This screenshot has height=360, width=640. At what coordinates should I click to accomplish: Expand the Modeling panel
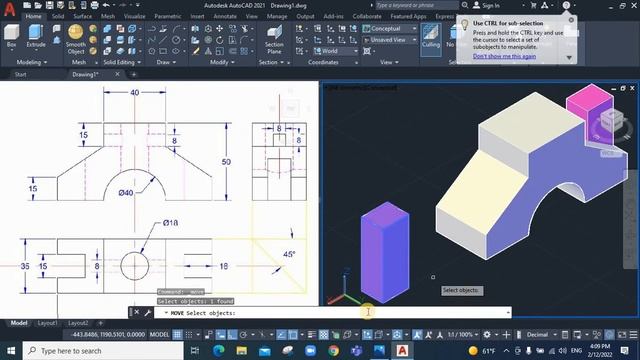click(x=32, y=62)
